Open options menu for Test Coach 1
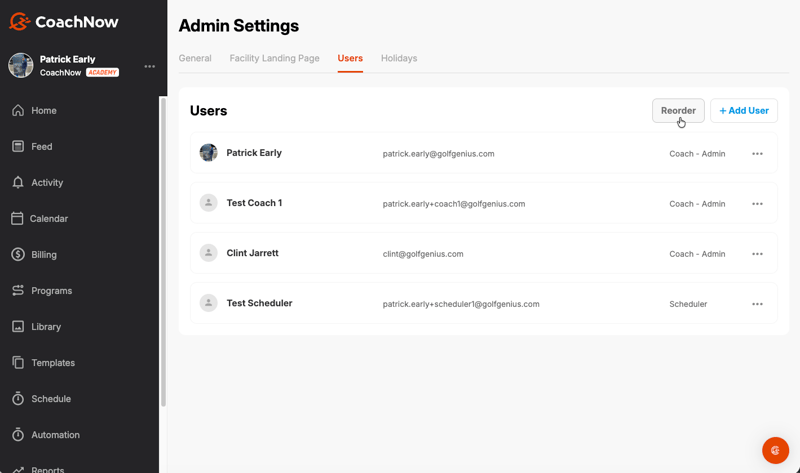800x473 pixels. pos(757,204)
